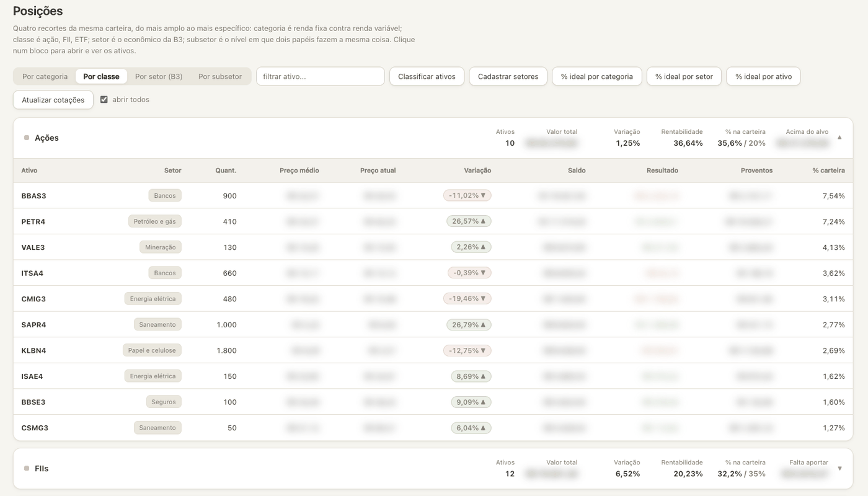Image resolution: width=868 pixels, height=496 pixels.
Task: Select the Por classe tab
Action: pyautogui.click(x=101, y=76)
